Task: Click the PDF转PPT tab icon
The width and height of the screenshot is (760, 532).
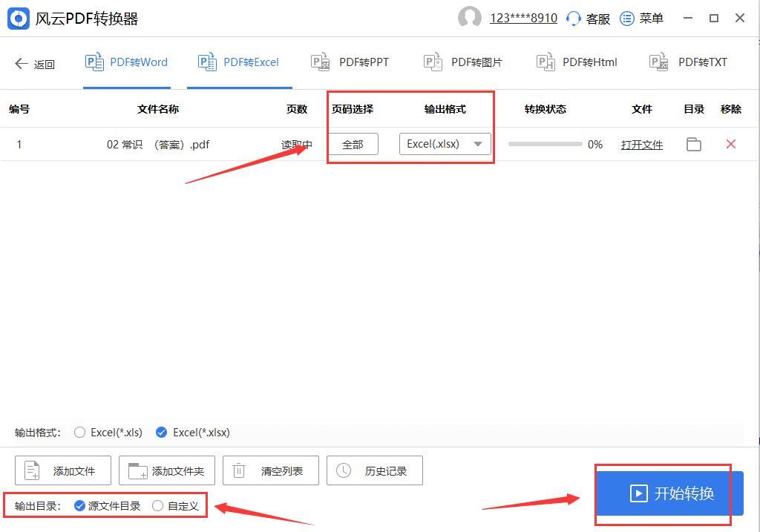Action: pos(321,62)
